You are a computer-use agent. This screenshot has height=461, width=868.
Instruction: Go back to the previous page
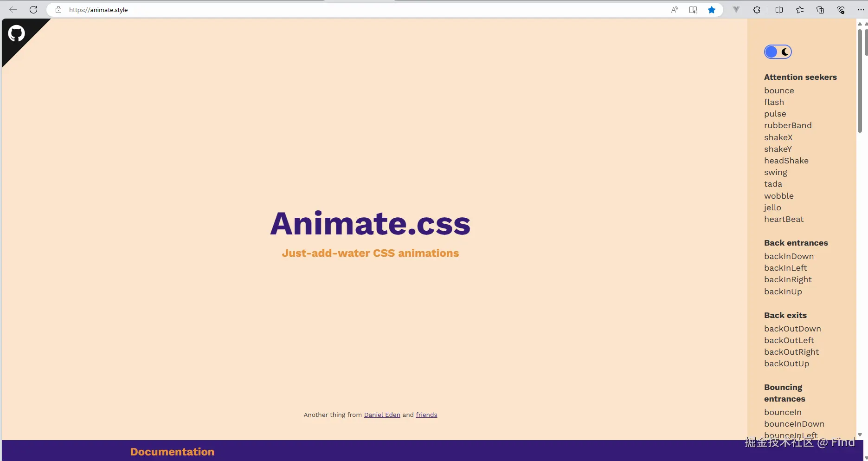13,10
